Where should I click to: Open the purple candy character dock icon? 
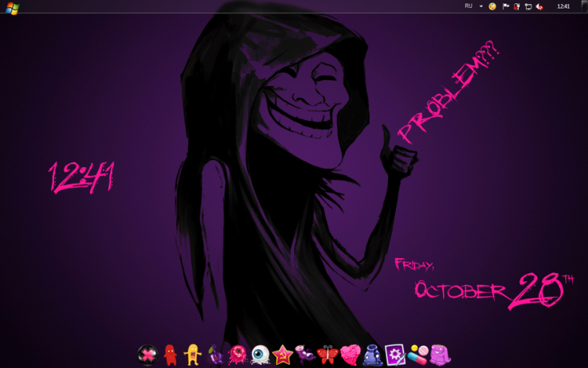[305, 355]
